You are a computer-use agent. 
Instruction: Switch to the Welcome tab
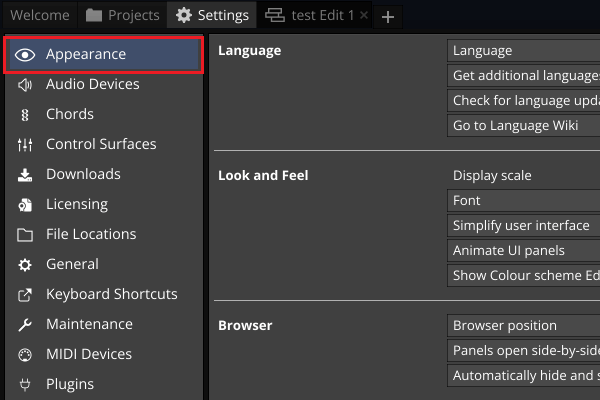click(x=39, y=15)
